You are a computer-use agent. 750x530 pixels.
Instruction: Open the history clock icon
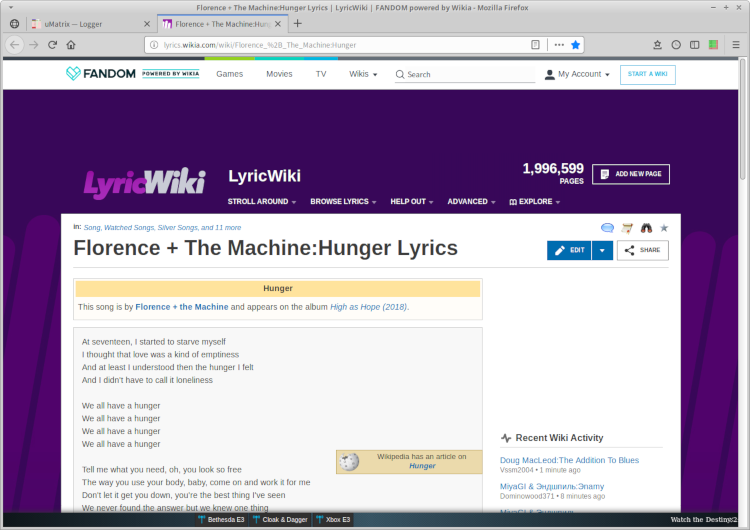pos(676,45)
